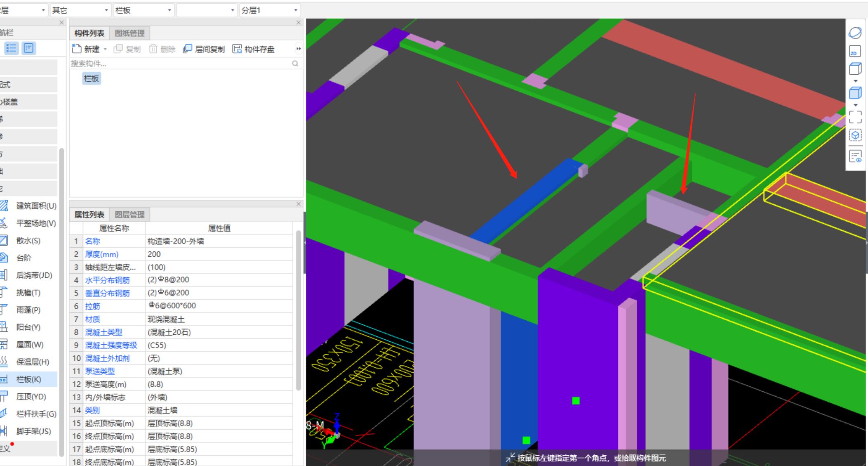
Task: Open the 其它 category dropdown
Action: [x=80, y=10]
